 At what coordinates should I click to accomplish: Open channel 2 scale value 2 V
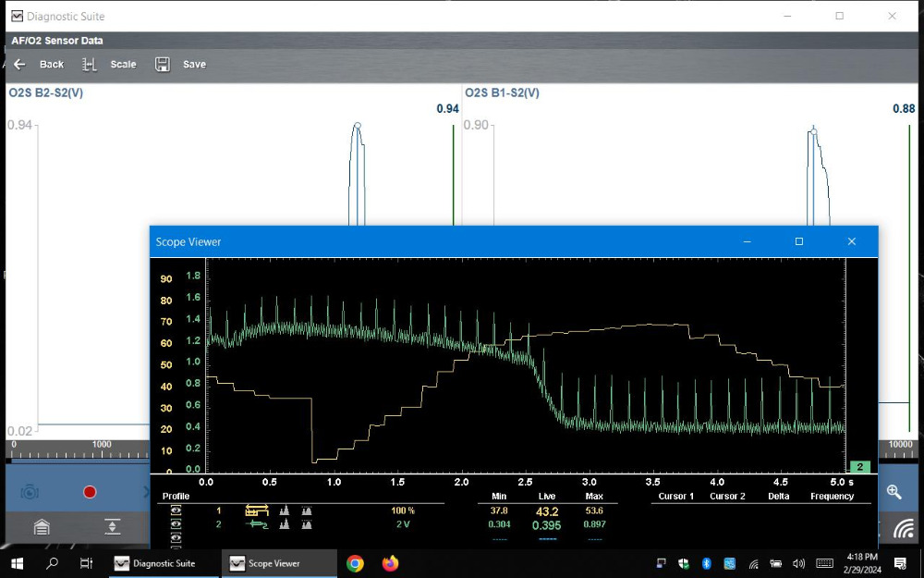tap(403, 524)
